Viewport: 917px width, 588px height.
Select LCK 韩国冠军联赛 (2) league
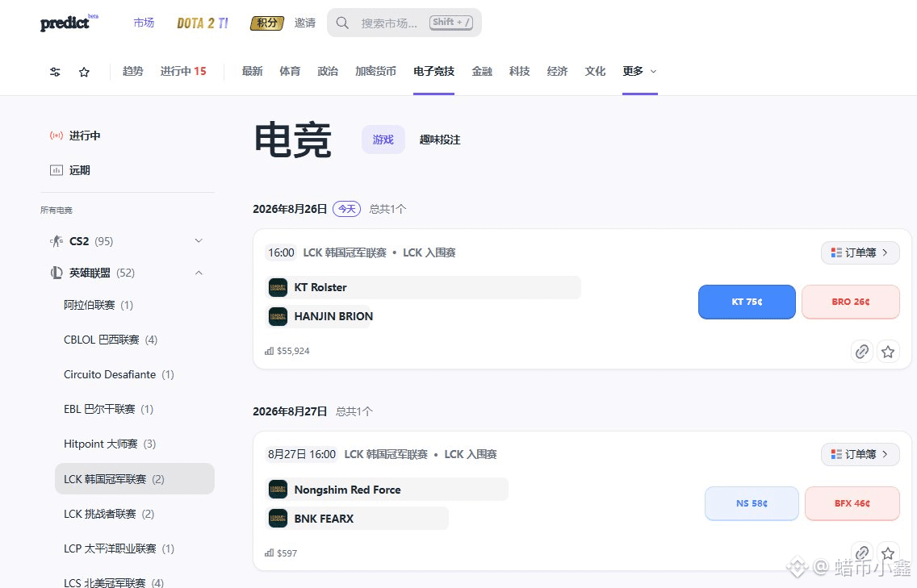coord(135,478)
